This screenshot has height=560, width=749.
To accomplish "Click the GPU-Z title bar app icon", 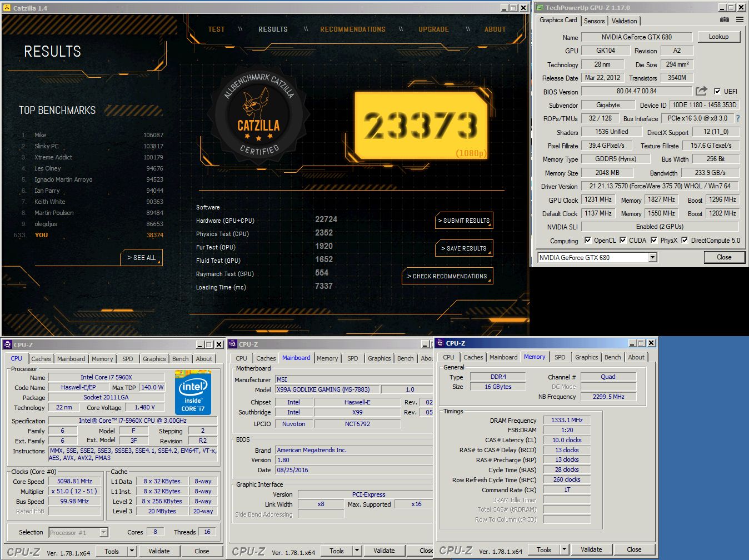I will click(x=539, y=7).
